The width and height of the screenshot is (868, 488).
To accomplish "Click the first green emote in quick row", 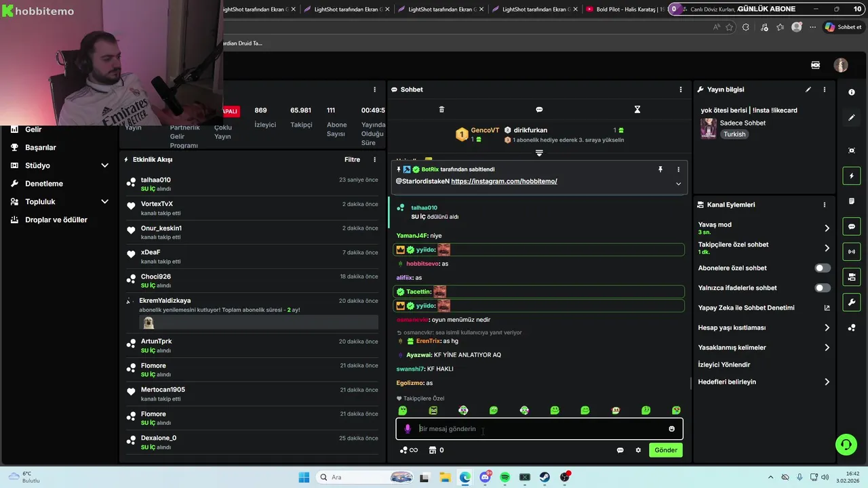I will [x=403, y=411].
